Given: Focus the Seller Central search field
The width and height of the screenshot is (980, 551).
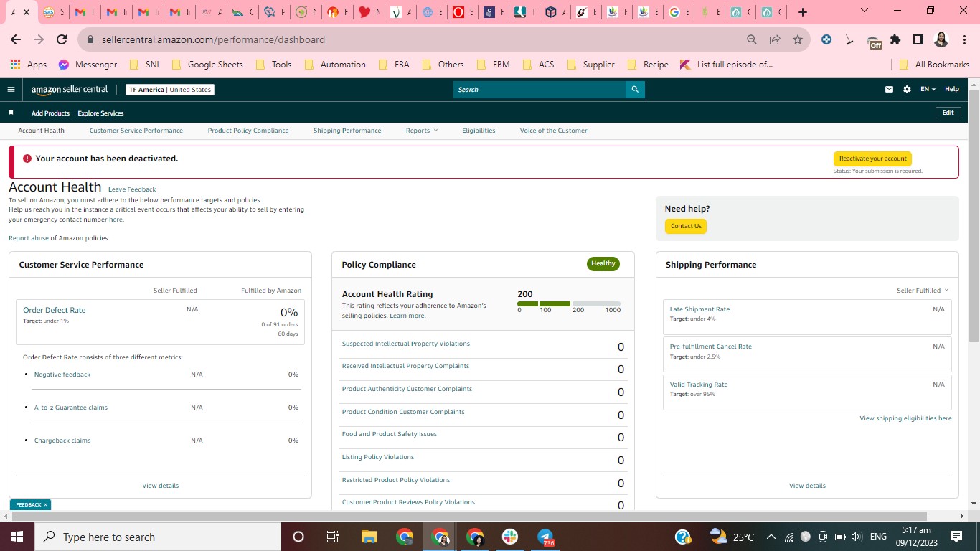Looking at the screenshot, I should click(x=540, y=90).
